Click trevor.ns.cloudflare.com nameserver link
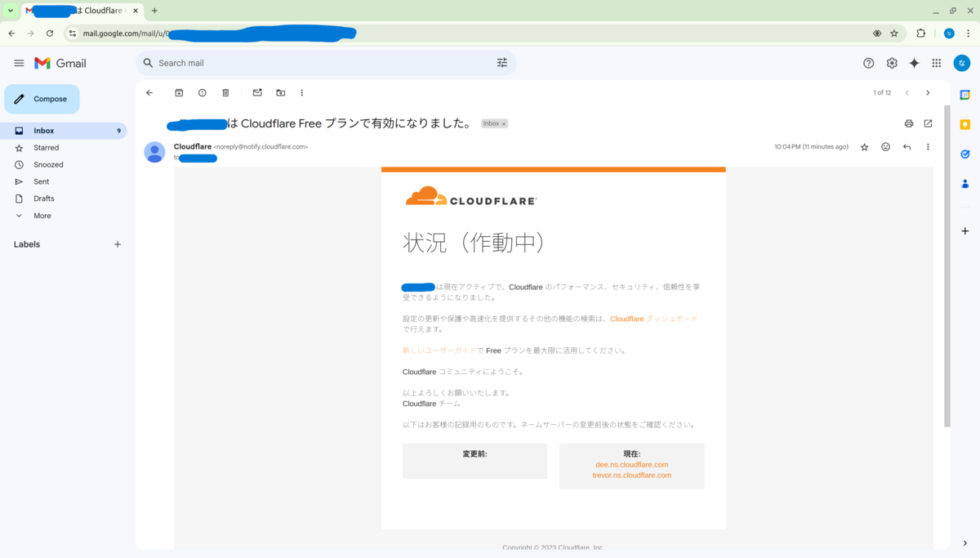The height and width of the screenshot is (558, 980). point(632,475)
